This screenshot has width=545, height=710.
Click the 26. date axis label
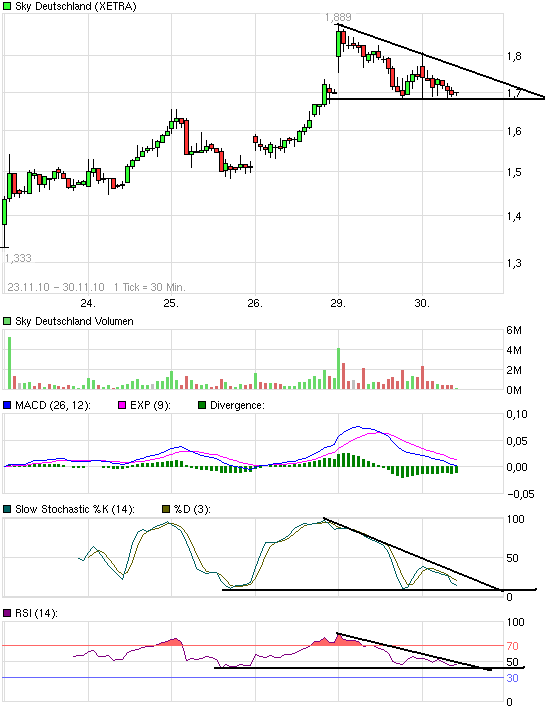pyautogui.click(x=255, y=303)
